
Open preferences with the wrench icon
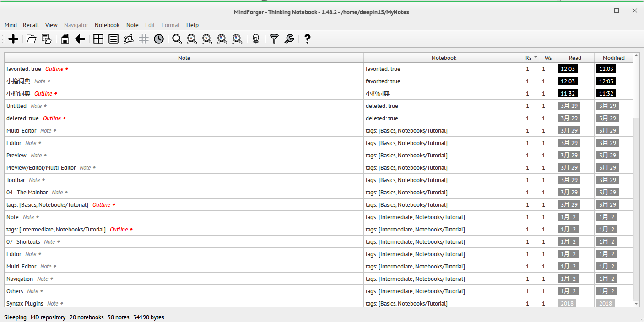[289, 39]
